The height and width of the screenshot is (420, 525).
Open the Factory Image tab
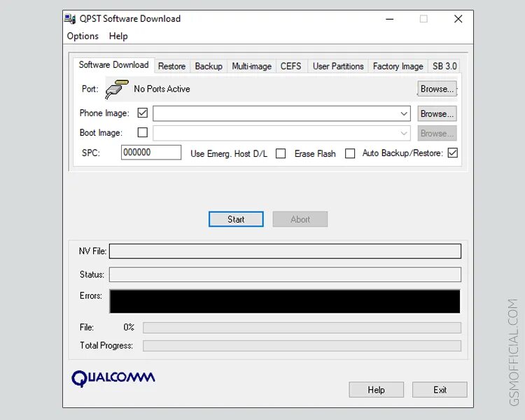398,66
